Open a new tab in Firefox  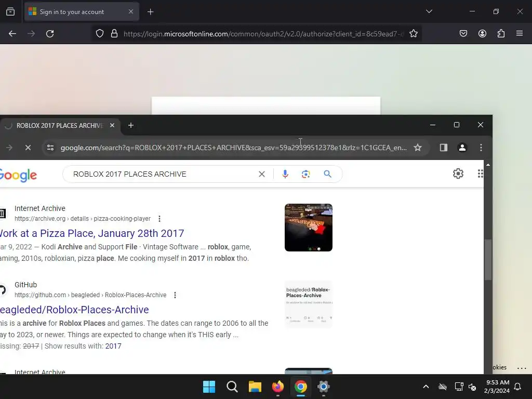point(150,12)
